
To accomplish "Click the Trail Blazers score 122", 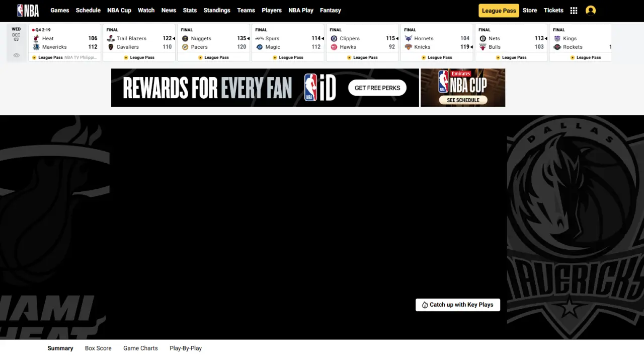I will [167, 39].
